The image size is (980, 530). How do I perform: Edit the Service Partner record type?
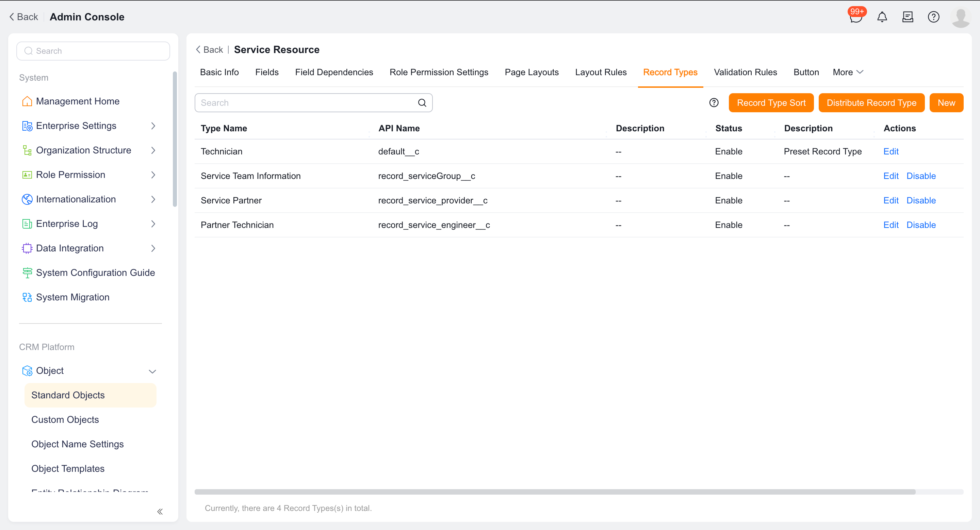(891, 200)
